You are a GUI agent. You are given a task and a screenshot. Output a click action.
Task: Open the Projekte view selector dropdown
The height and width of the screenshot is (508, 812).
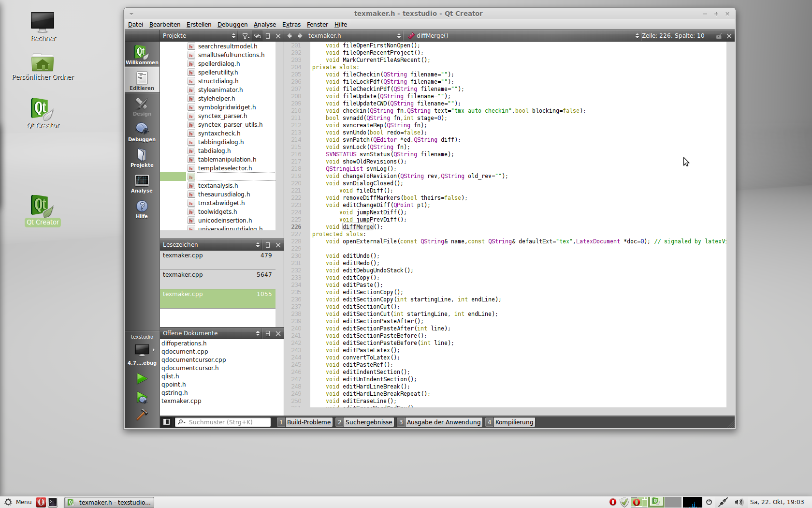[x=199, y=36]
